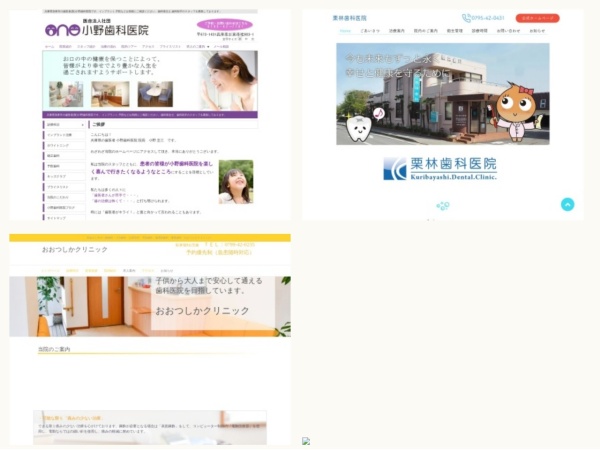Click おおつしかクリニック site title in header
600x450 pixels.
point(75,249)
